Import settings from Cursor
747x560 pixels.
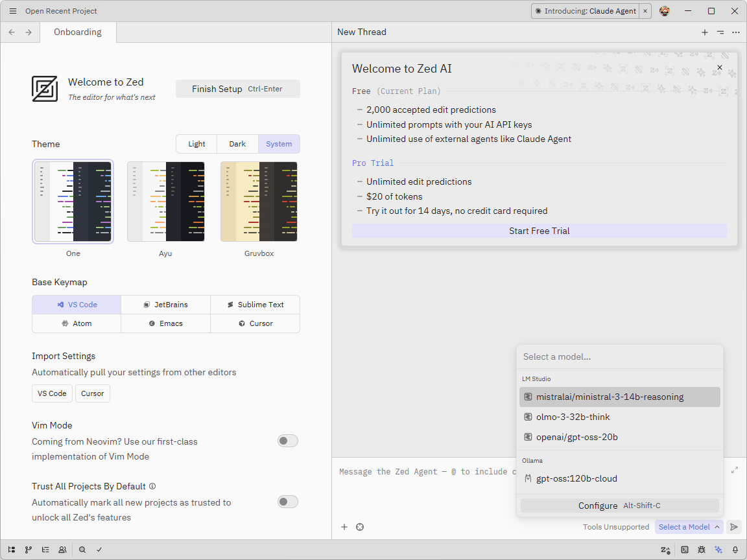click(93, 393)
